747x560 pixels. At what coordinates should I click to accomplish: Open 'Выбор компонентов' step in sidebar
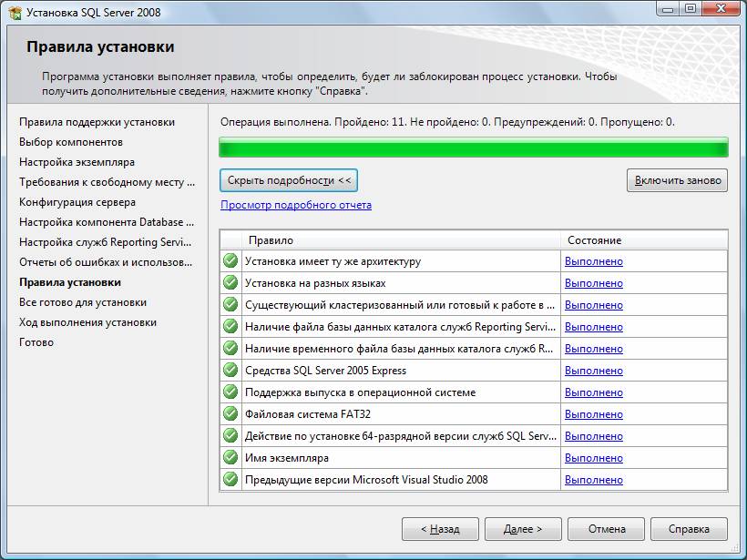(x=71, y=142)
